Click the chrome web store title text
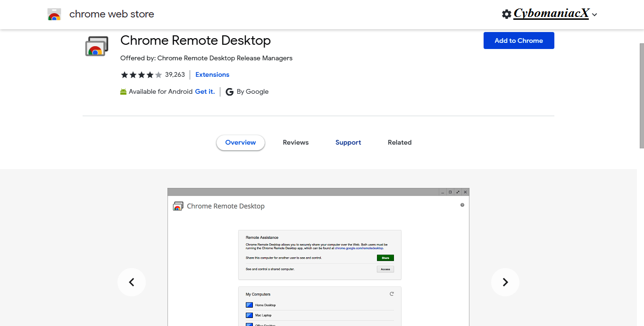 (x=112, y=14)
